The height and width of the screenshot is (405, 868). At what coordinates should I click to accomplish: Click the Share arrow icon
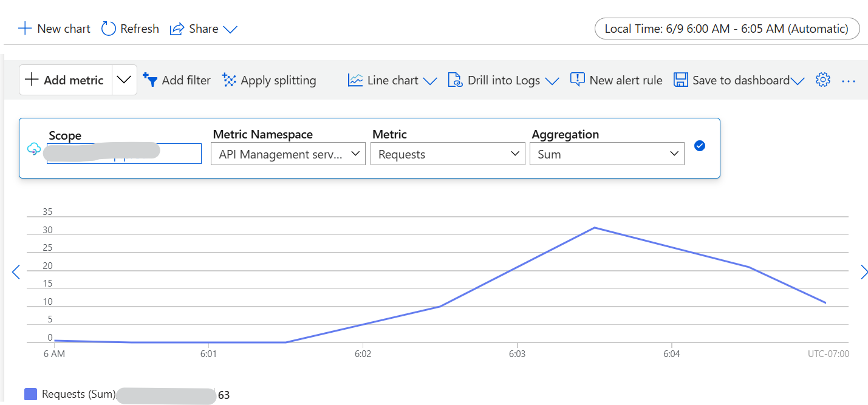[177, 29]
